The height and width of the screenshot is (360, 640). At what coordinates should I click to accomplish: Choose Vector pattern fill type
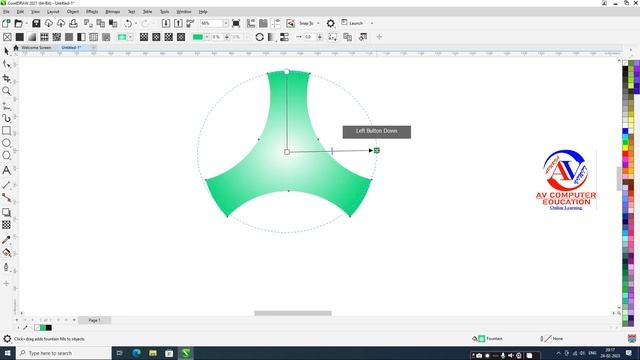coord(44,37)
